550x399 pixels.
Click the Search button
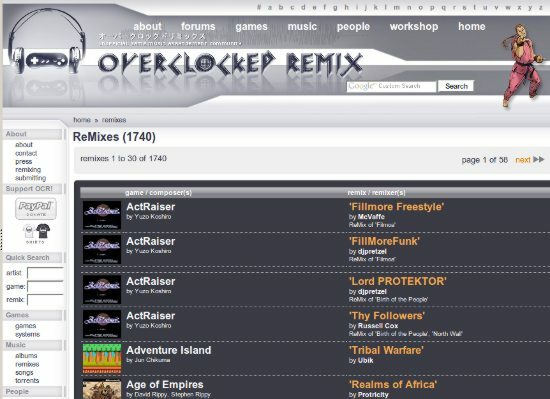[x=456, y=86]
